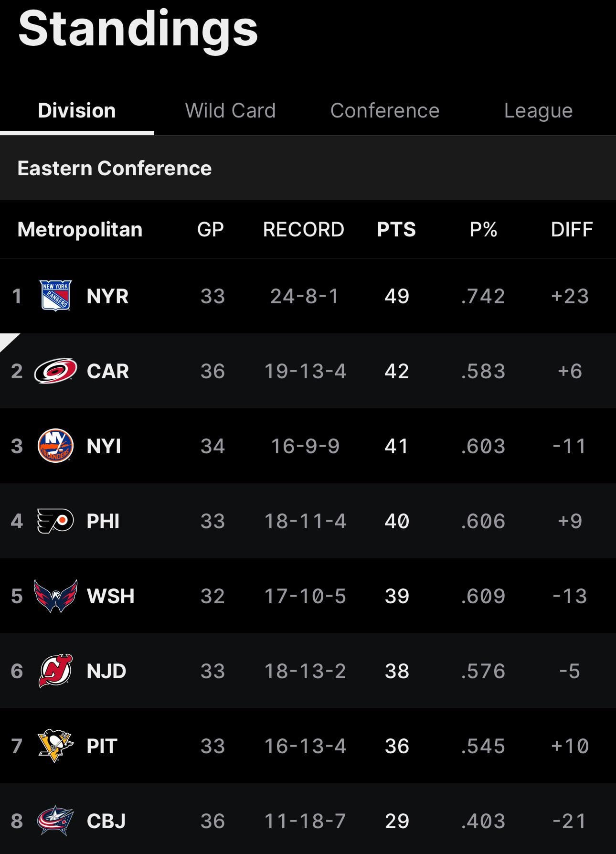
Task: Click the Carolina Hurricanes logo
Action: pyautogui.click(x=55, y=371)
